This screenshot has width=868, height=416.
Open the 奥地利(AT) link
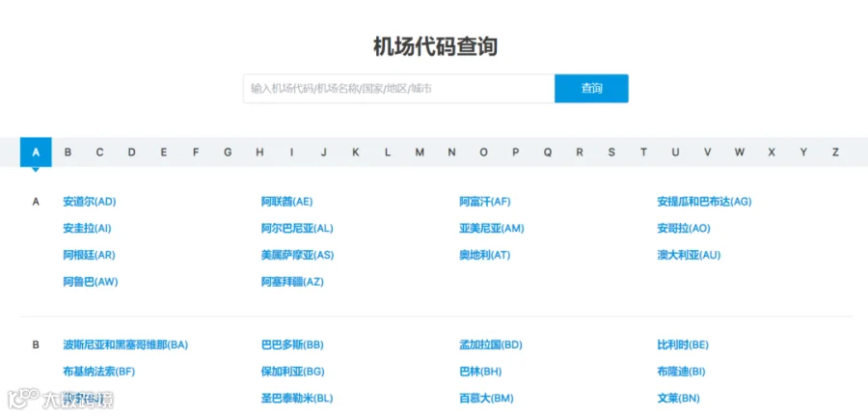tap(485, 256)
